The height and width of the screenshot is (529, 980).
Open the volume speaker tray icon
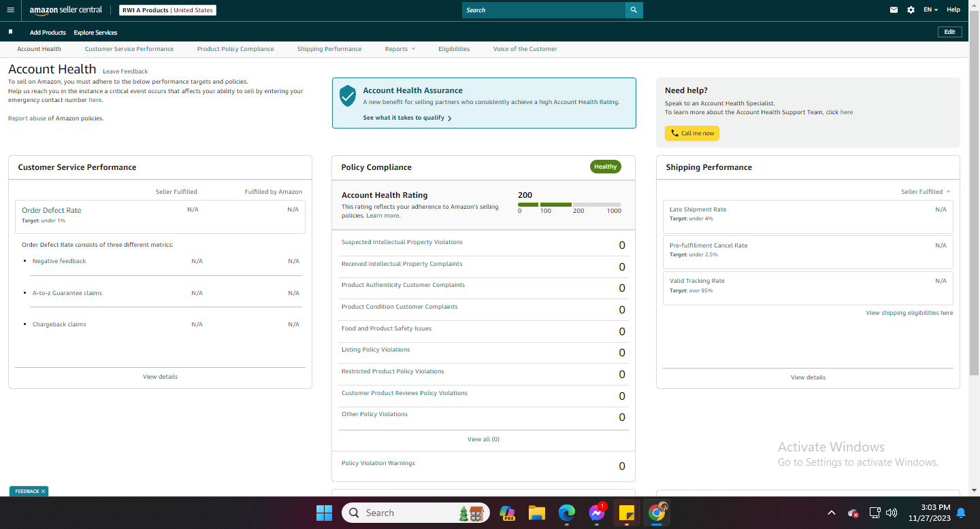click(x=892, y=513)
